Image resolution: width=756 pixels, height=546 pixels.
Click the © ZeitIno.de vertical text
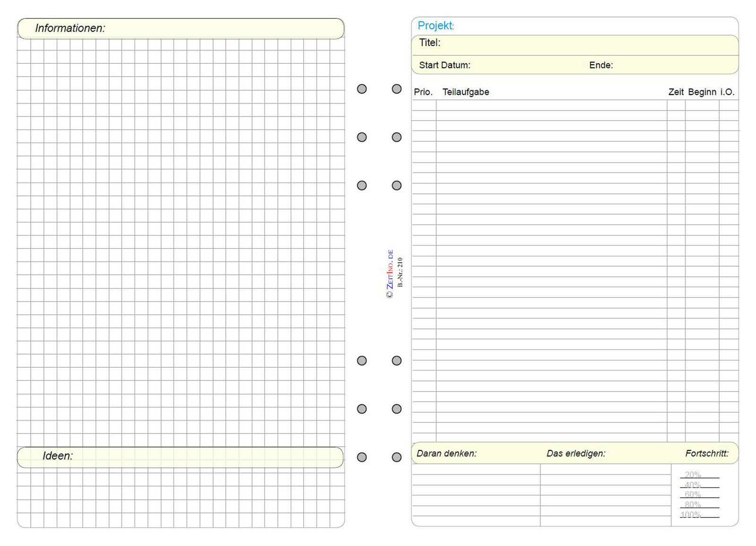(x=390, y=274)
